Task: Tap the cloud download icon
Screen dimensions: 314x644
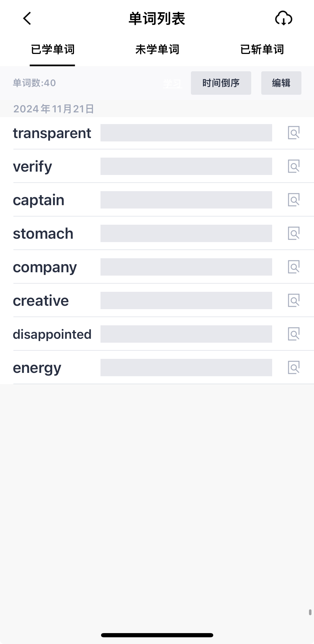Action: click(x=284, y=18)
